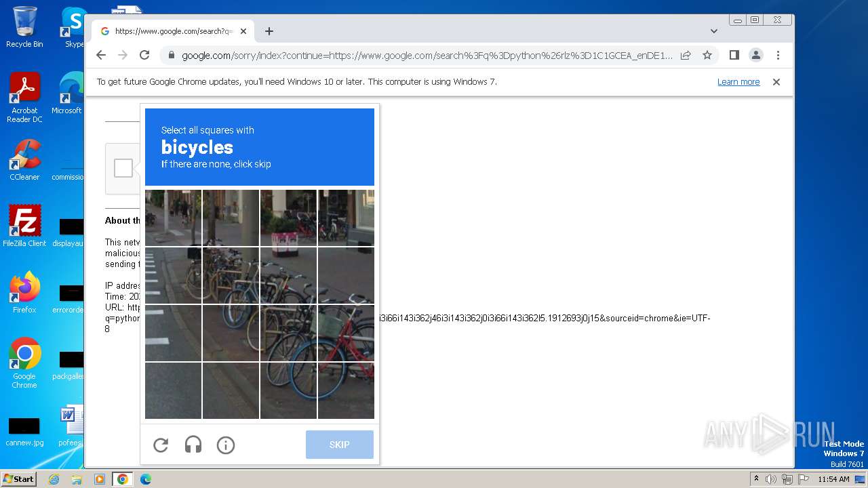This screenshot has width=868, height=488.
Task: Select captcha tile row two, column three
Action: pyautogui.click(x=288, y=275)
